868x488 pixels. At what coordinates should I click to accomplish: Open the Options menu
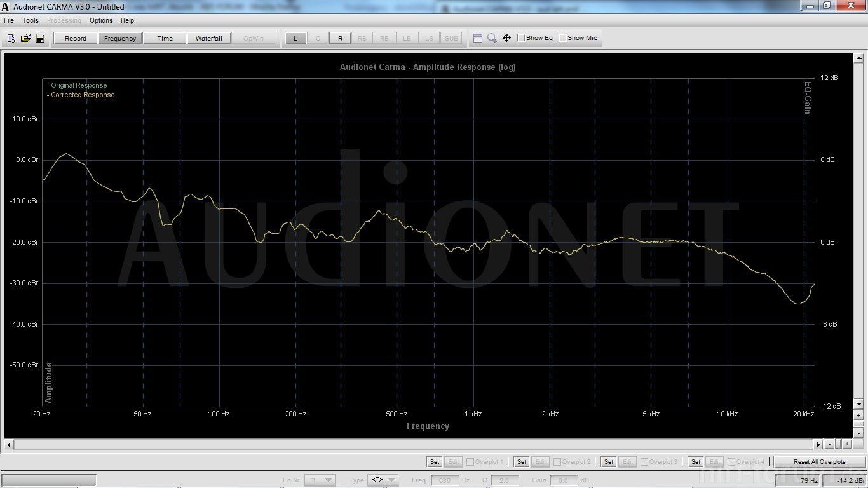[x=101, y=21]
